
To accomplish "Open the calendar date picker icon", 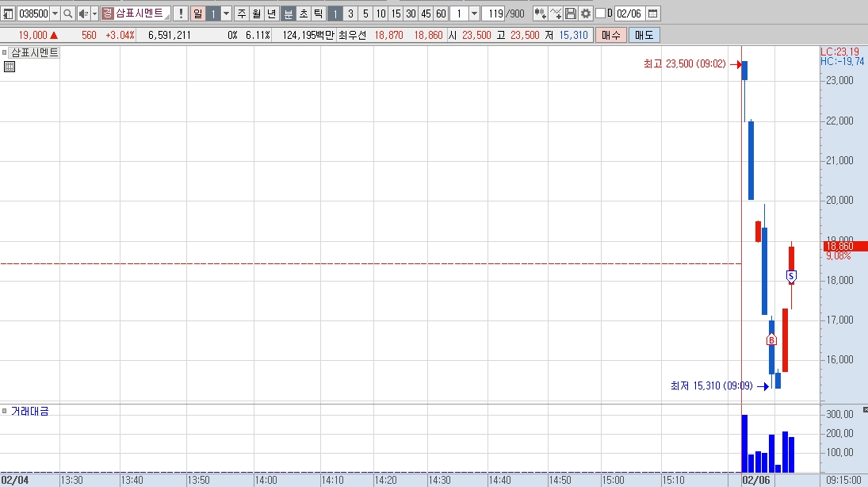I will [652, 13].
